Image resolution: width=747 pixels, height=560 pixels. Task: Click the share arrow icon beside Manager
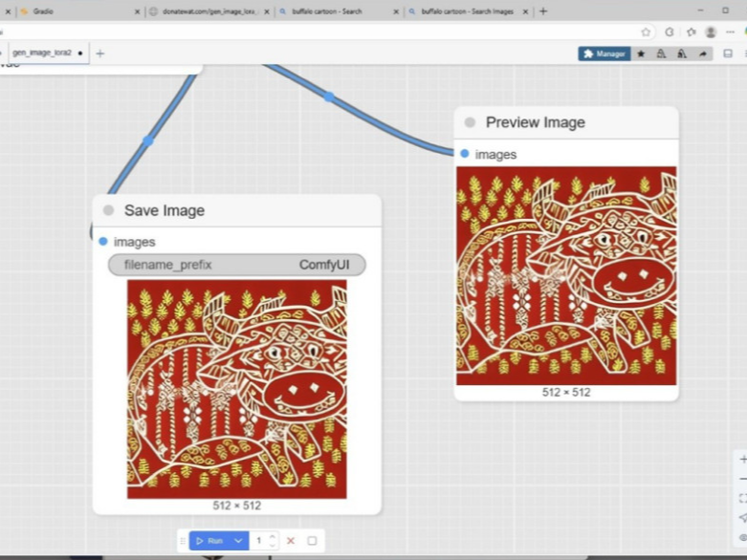[703, 54]
